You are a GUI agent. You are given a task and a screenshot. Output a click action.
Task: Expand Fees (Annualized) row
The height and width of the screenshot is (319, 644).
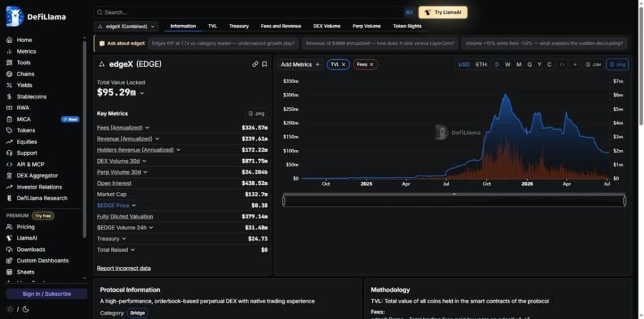click(x=147, y=128)
